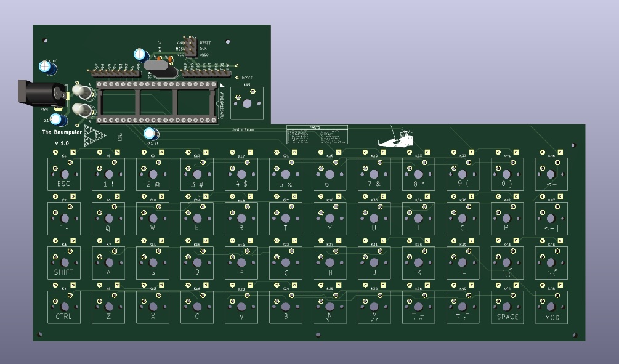Select the B key switch footprint
This screenshot has height=364, width=619.
[x=285, y=307]
